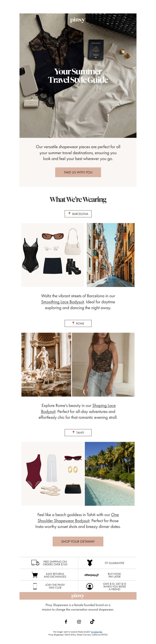
Task: Open the One Shoulder Shapewear Bodysuit link
Action: click(78, 517)
